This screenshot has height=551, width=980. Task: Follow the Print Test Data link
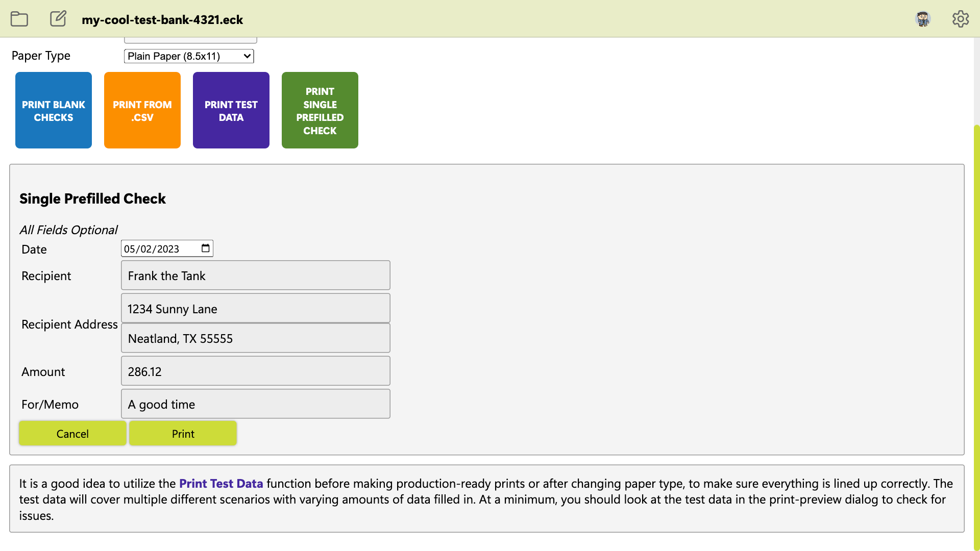[x=221, y=484]
